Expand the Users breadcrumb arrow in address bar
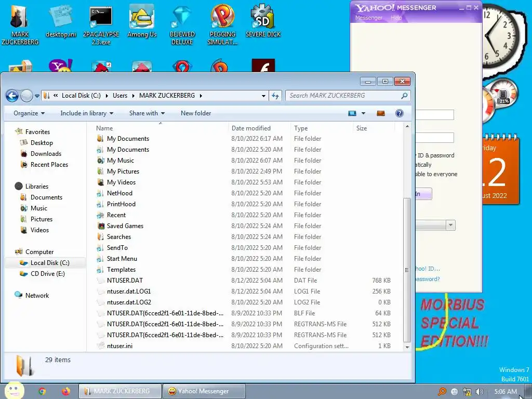Viewport: 532px width, 399px height. pyautogui.click(x=135, y=96)
